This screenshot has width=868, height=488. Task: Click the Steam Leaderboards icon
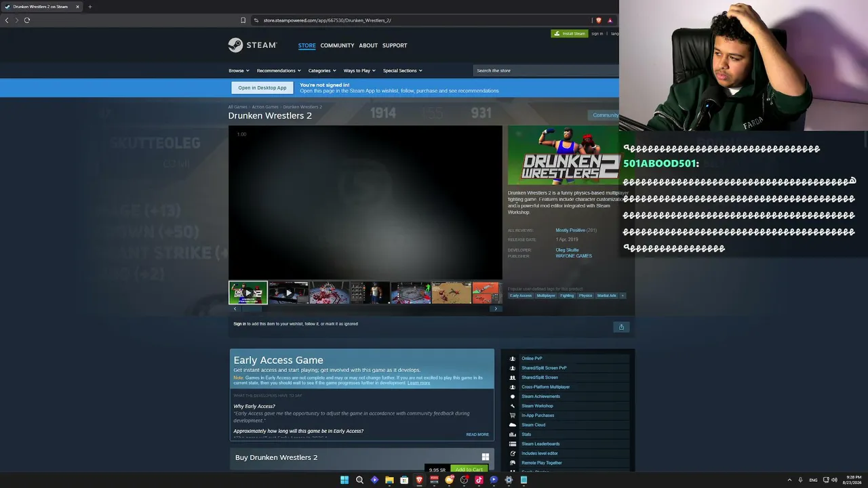tap(513, 444)
